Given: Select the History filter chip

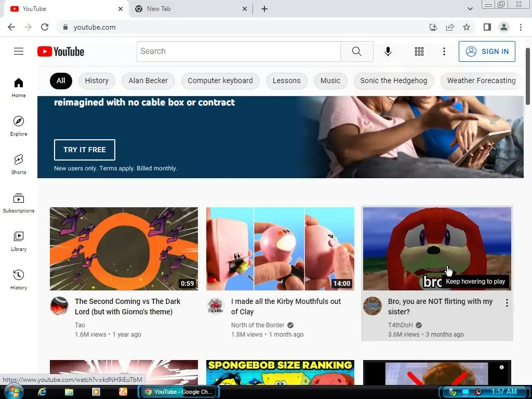Looking at the screenshot, I should (x=97, y=81).
